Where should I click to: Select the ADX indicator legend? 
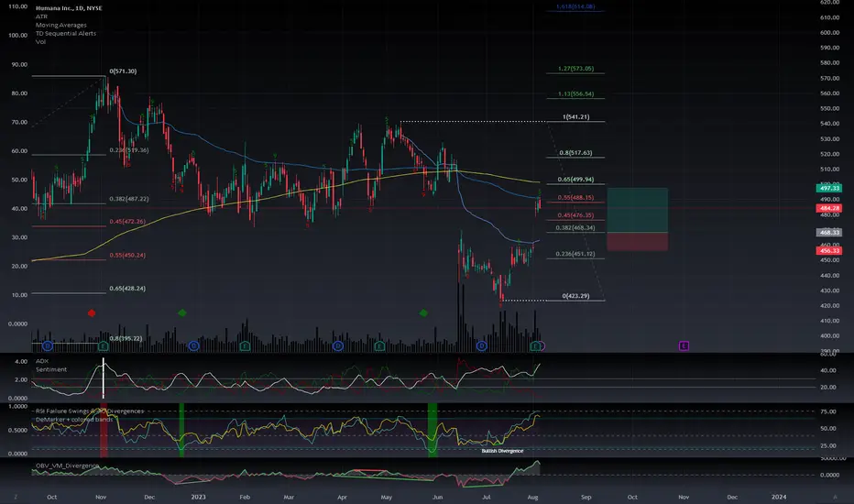click(42, 361)
